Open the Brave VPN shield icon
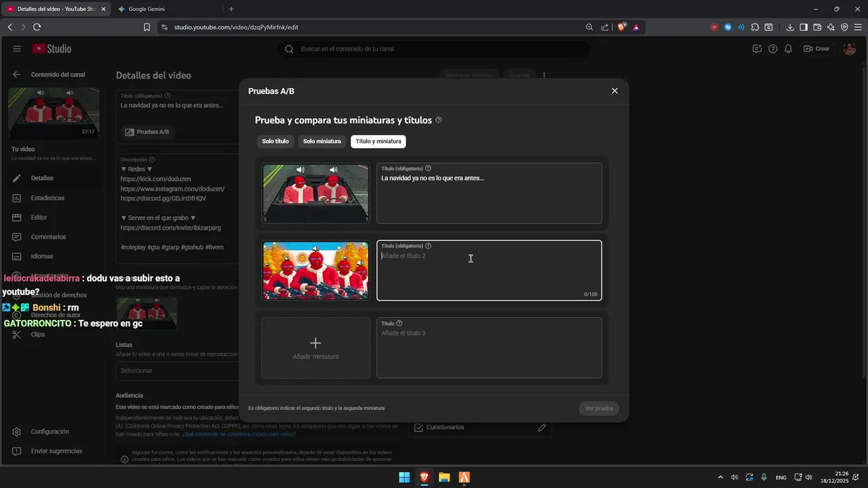The width and height of the screenshot is (868, 488). click(844, 27)
